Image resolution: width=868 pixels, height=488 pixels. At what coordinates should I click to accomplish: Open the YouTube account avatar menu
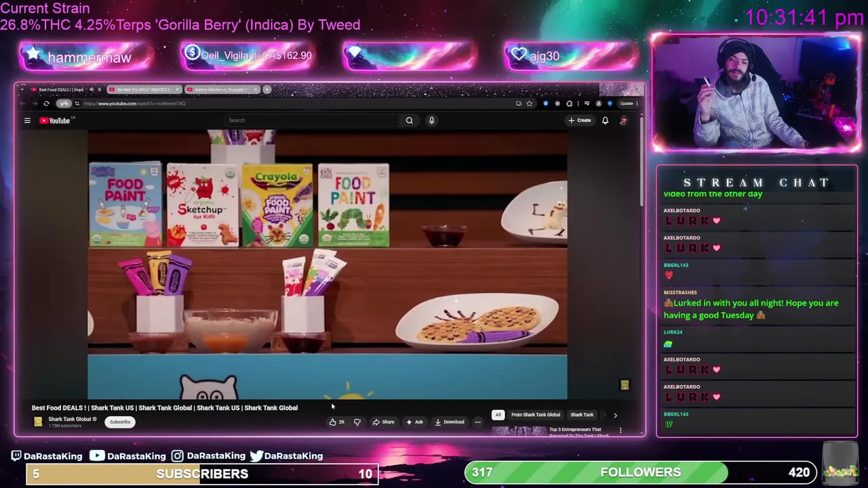click(624, 120)
